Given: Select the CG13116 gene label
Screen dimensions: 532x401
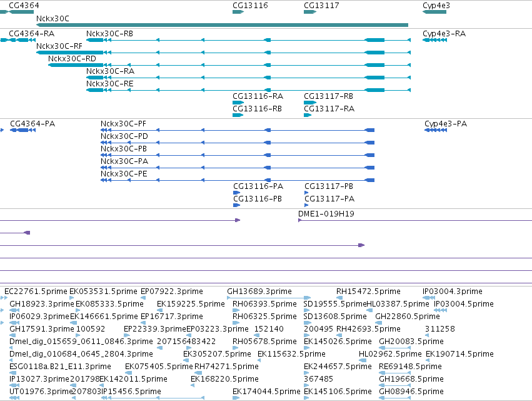Looking at the screenshot, I should coord(250,6).
